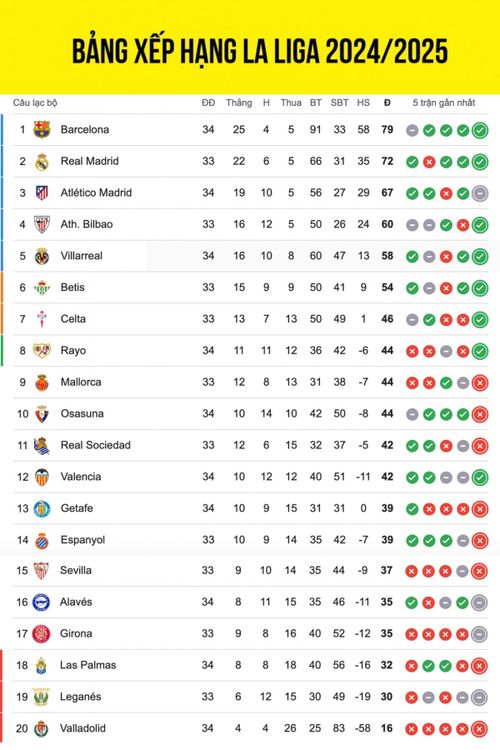Click the Thắng column header
The image size is (500, 750).
(239, 103)
